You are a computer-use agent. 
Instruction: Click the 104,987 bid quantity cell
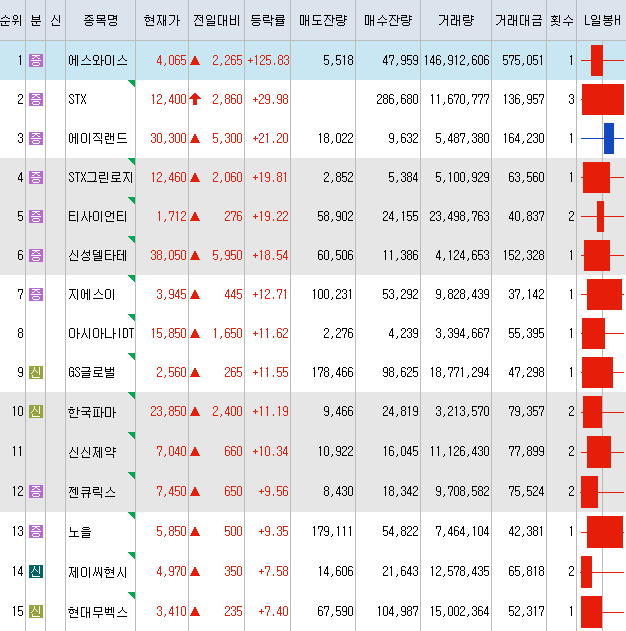[397, 612]
